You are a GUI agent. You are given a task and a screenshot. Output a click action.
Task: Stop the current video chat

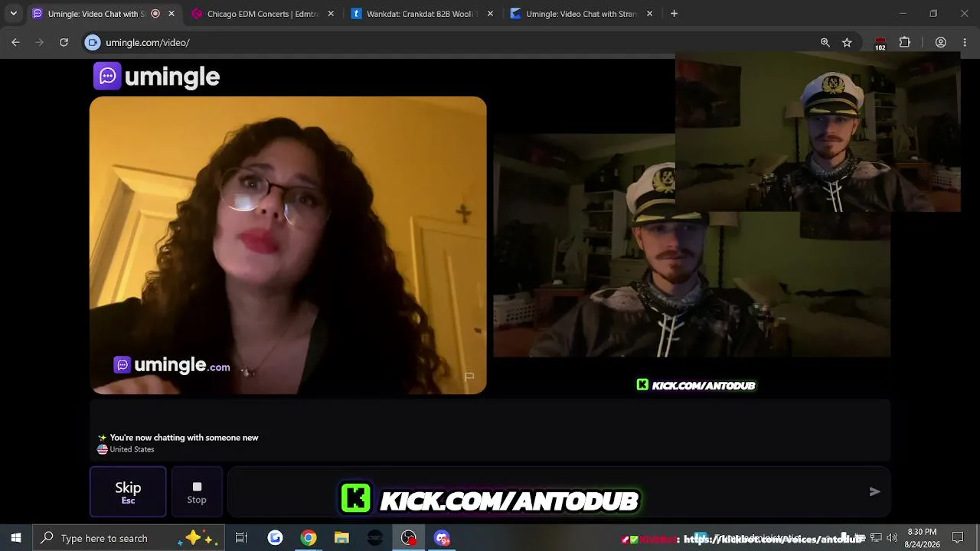pyautogui.click(x=197, y=491)
